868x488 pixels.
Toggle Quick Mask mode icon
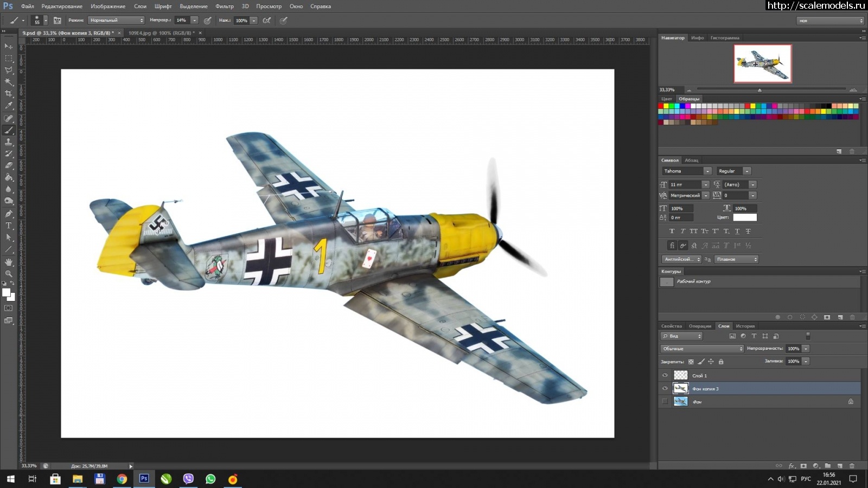point(9,308)
